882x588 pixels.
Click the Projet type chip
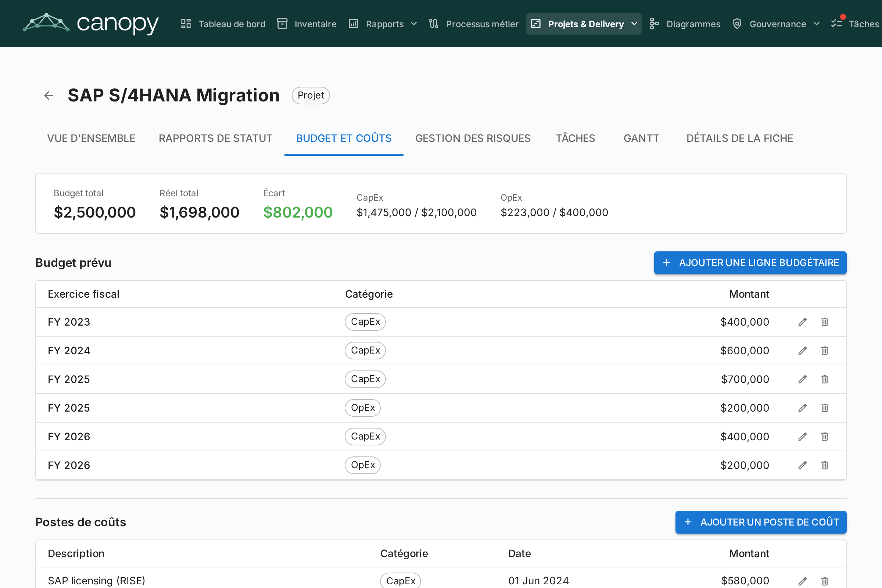(311, 96)
